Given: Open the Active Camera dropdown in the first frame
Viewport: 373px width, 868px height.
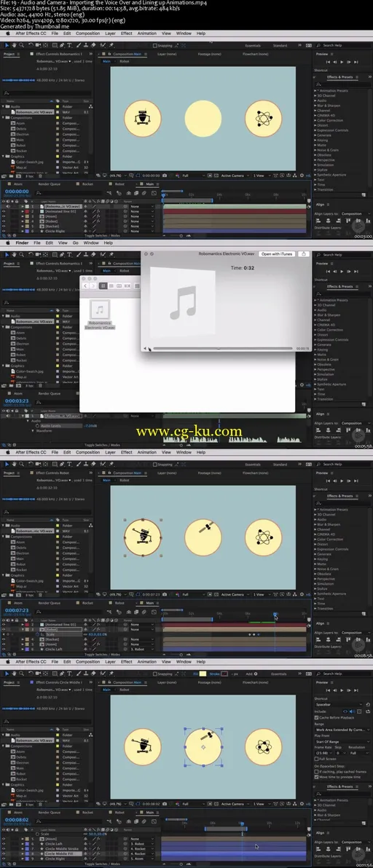Looking at the screenshot, I should [x=235, y=174].
